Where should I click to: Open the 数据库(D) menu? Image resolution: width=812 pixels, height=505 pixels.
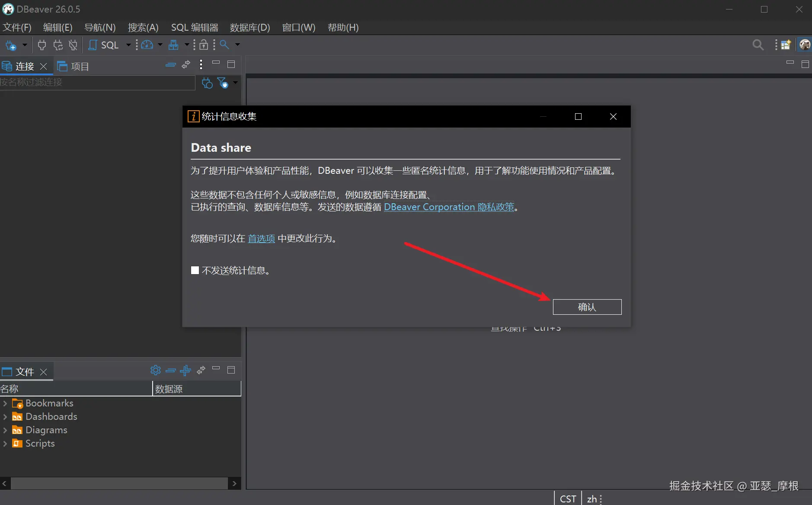click(250, 28)
